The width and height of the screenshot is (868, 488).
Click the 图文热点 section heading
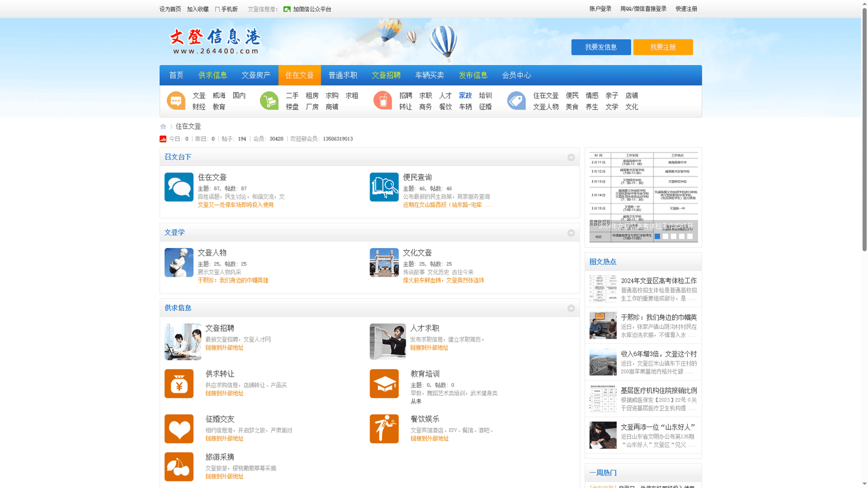pos(603,262)
